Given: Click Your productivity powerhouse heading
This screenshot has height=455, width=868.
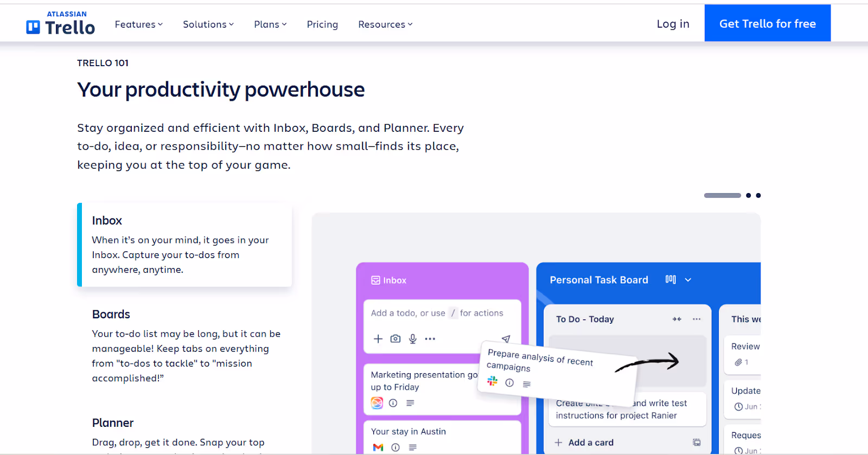Looking at the screenshot, I should 221,90.
